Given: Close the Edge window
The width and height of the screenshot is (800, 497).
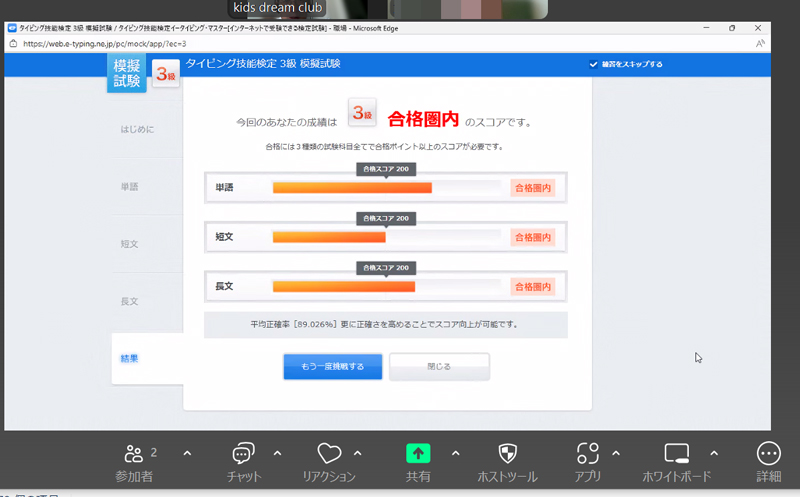Looking at the screenshot, I should tap(758, 28).
